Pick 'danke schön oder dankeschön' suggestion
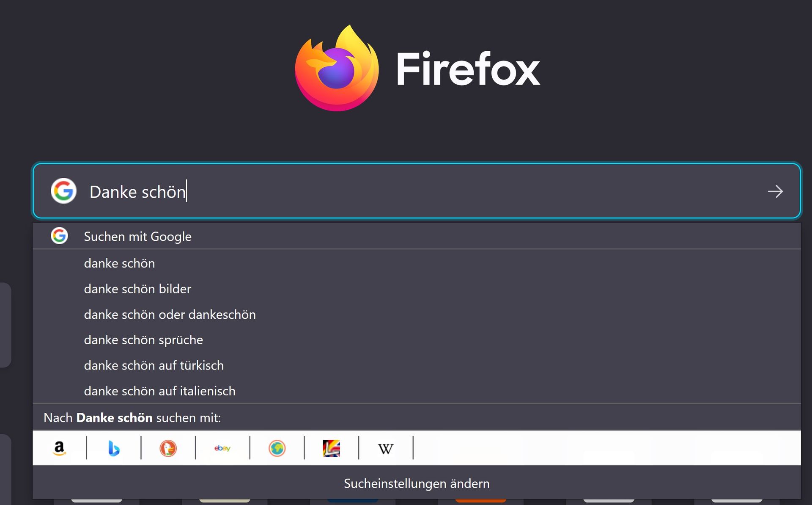812x505 pixels. click(x=170, y=315)
